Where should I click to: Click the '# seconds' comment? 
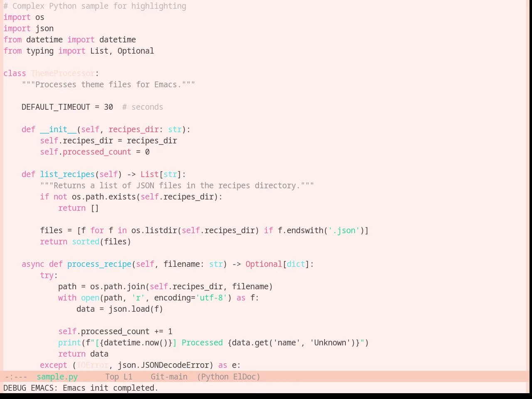143,107
